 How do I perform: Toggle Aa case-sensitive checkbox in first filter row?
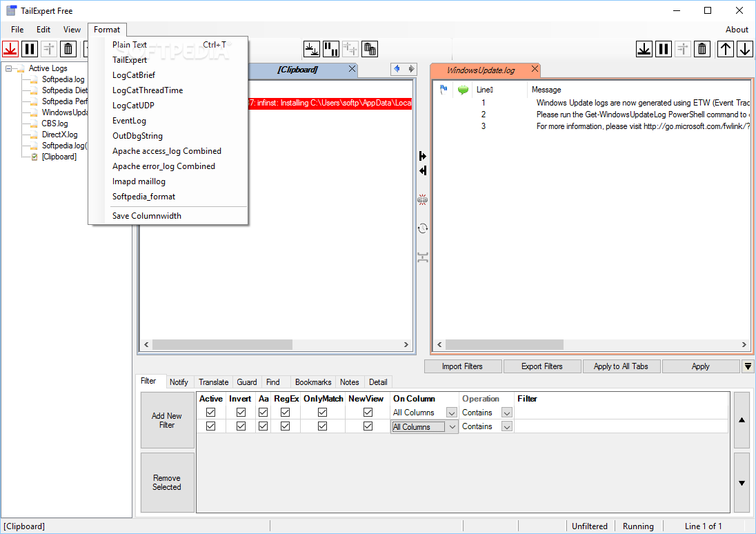[x=263, y=413]
